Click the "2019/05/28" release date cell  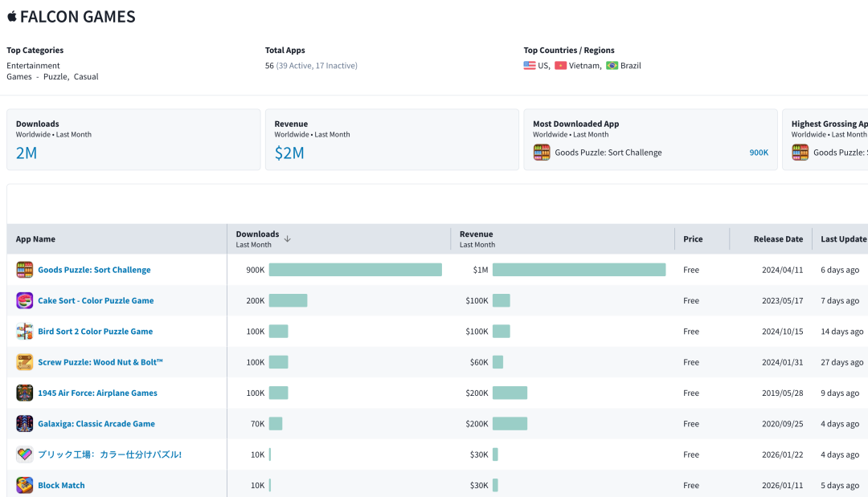tap(782, 393)
